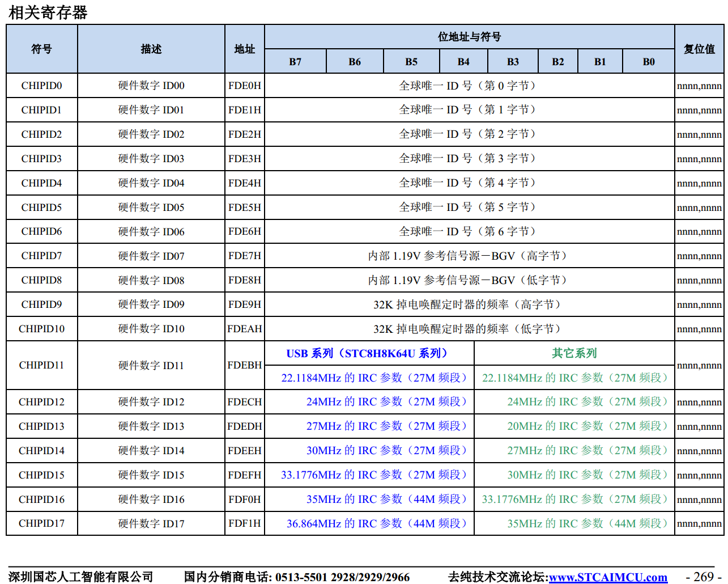The image size is (728, 584).
Task: Select the green 35MHz IRC (44M) cell
Action: coord(574,523)
